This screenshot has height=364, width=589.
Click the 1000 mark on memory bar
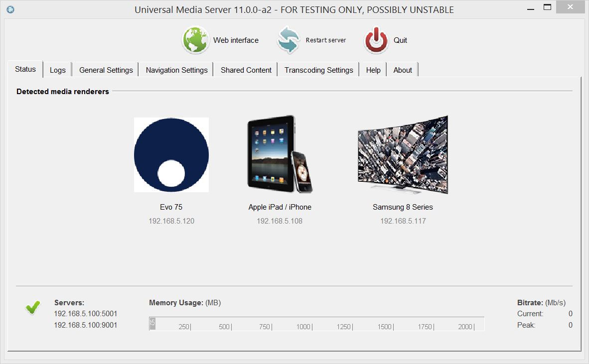[304, 327]
